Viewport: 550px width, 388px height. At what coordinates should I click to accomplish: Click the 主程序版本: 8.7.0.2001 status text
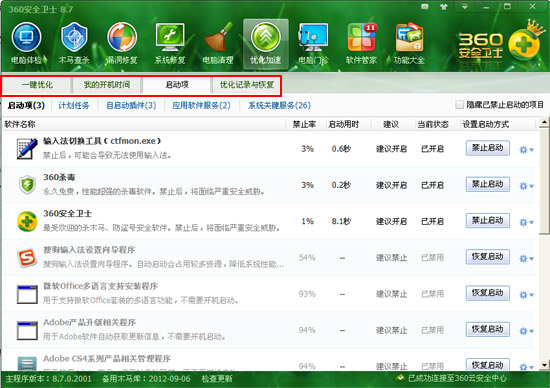pyautogui.click(x=48, y=379)
